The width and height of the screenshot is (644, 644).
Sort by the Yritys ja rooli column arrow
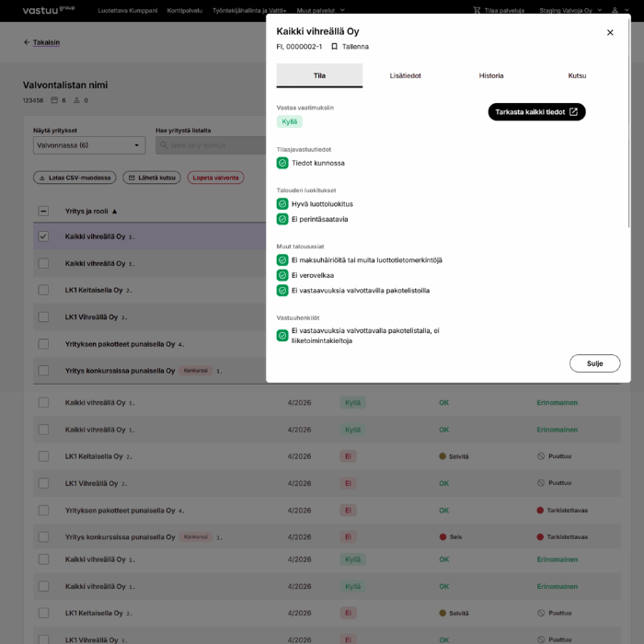(x=115, y=211)
